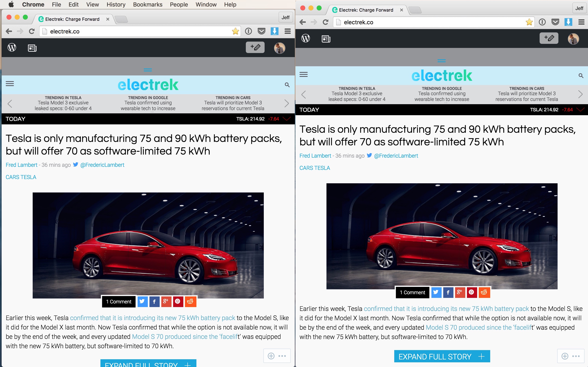
Task: Click EXPAND FULL STORY in right window
Action: point(442,356)
